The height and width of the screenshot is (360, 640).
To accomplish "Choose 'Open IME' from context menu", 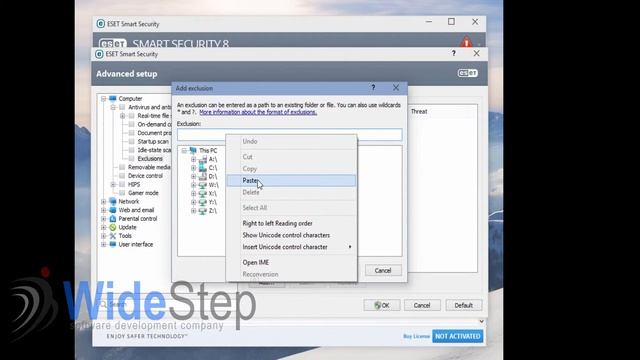I will point(256,262).
